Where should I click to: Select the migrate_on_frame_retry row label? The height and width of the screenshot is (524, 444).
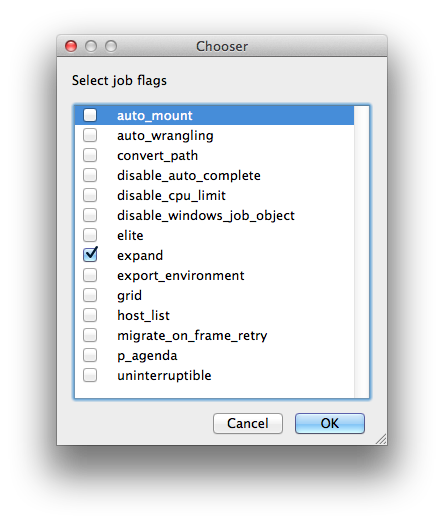pos(192,336)
